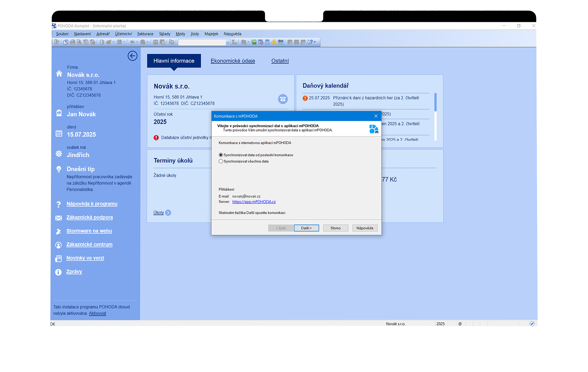Click the toolbar filter funnel icon

pyautogui.click(x=234, y=42)
